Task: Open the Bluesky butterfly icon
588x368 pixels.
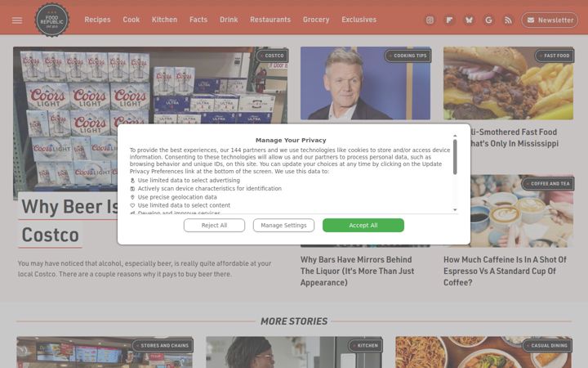Action: pyautogui.click(x=469, y=20)
